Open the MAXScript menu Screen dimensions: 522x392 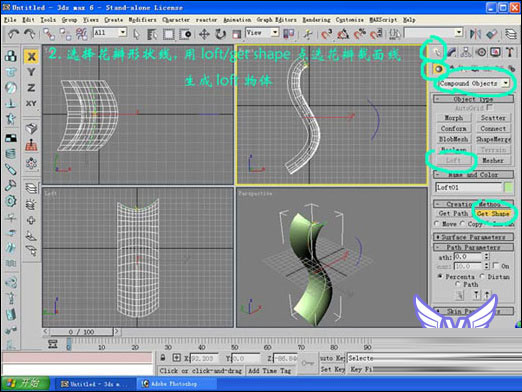pyautogui.click(x=383, y=20)
